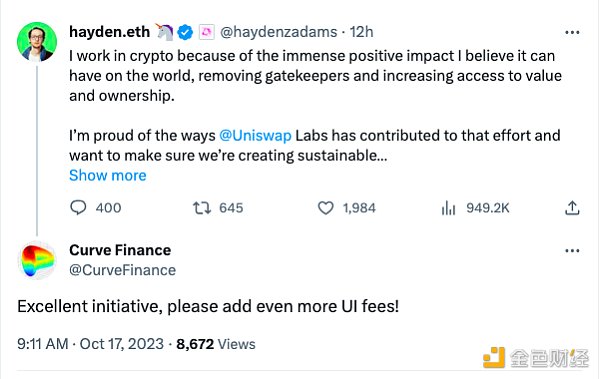600x379 pixels.
Task: Click hayden.eth's green profile avatar
Action: (37, 42)
